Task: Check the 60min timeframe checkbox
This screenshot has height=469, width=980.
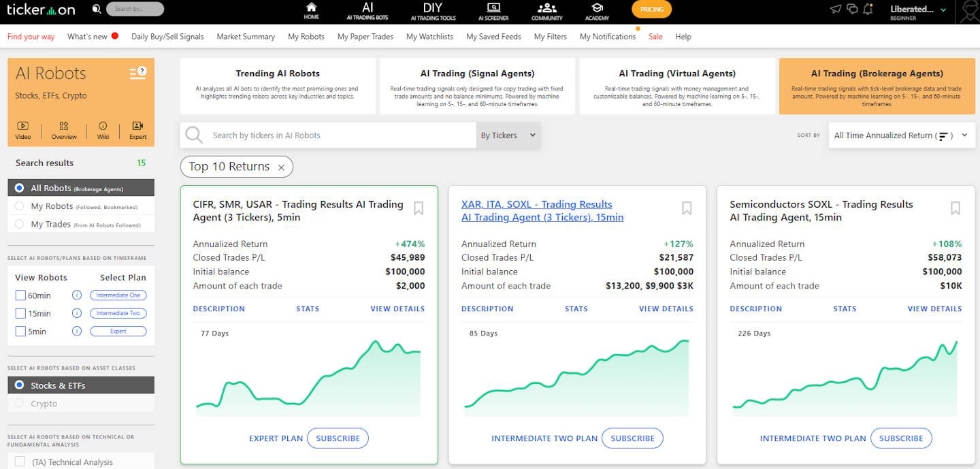Action: 20,295
